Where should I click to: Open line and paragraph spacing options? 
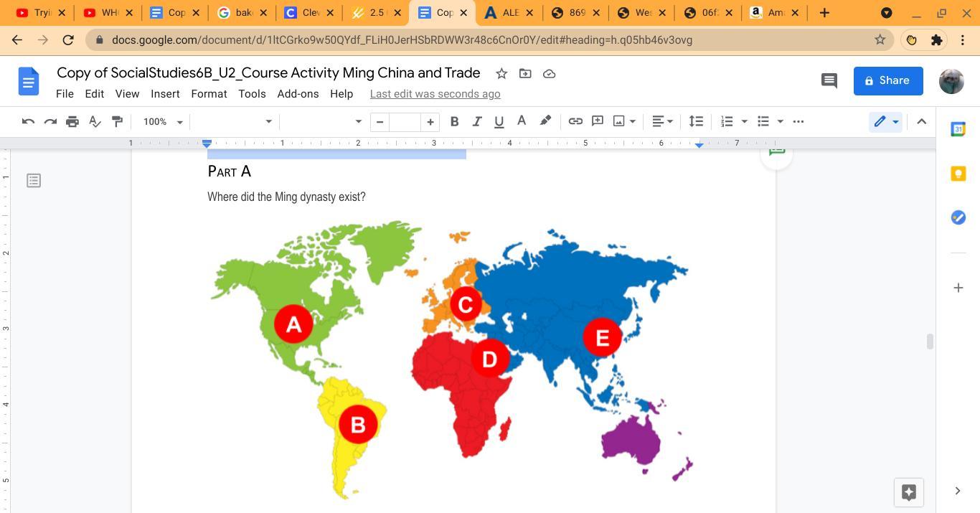[x=696, y=121]
